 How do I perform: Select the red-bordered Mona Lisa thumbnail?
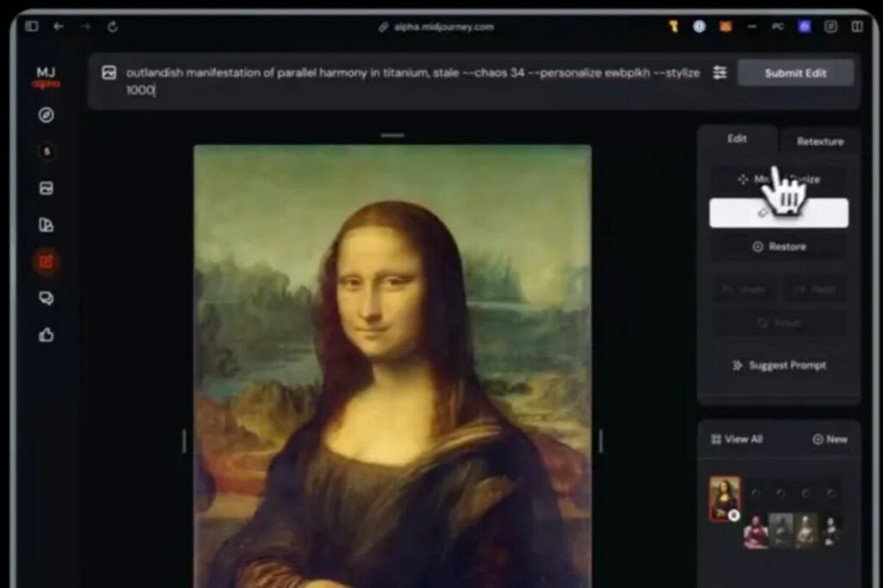pyautogui.click(x=723, y=497)
